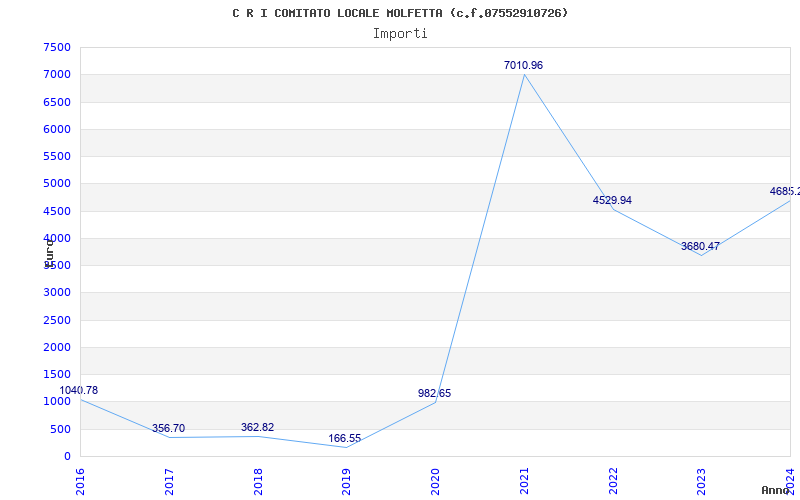Select data label 1040.78

(x=79, y=390)
